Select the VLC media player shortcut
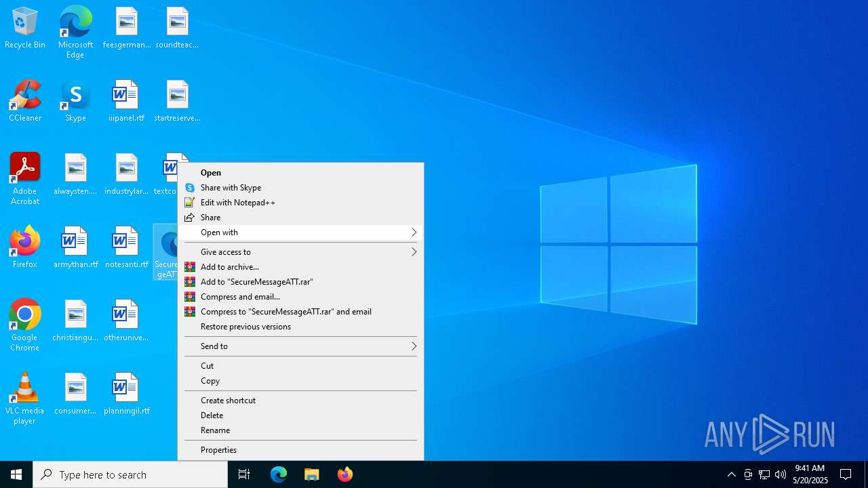Viewport: 868px width, 488px height. coord(25,399)
